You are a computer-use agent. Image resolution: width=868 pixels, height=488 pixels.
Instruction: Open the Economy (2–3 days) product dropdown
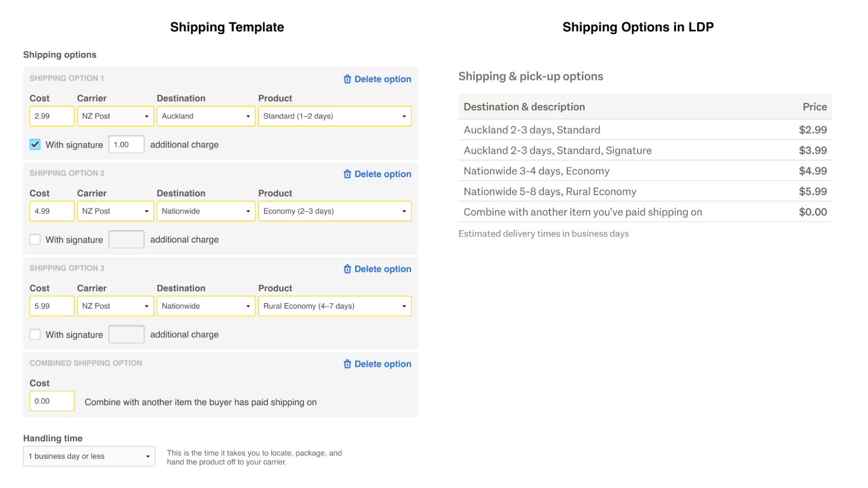(x=334, y=211)
